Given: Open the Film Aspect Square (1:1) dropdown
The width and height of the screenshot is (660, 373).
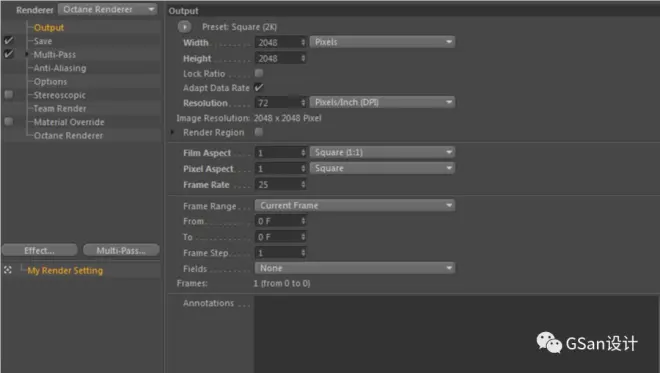Looking at the screenshot, I should pyautogui.click(x=382, y=152).
